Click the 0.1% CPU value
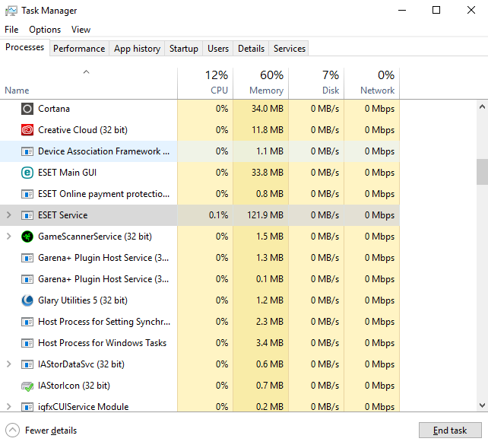488x448 pixels. click(x=218, y=215)
